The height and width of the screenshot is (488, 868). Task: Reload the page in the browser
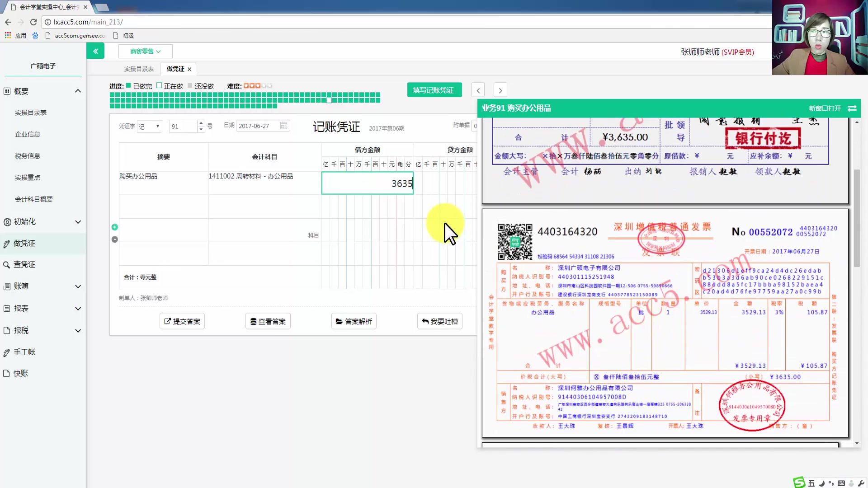click(x=33, y=22)
